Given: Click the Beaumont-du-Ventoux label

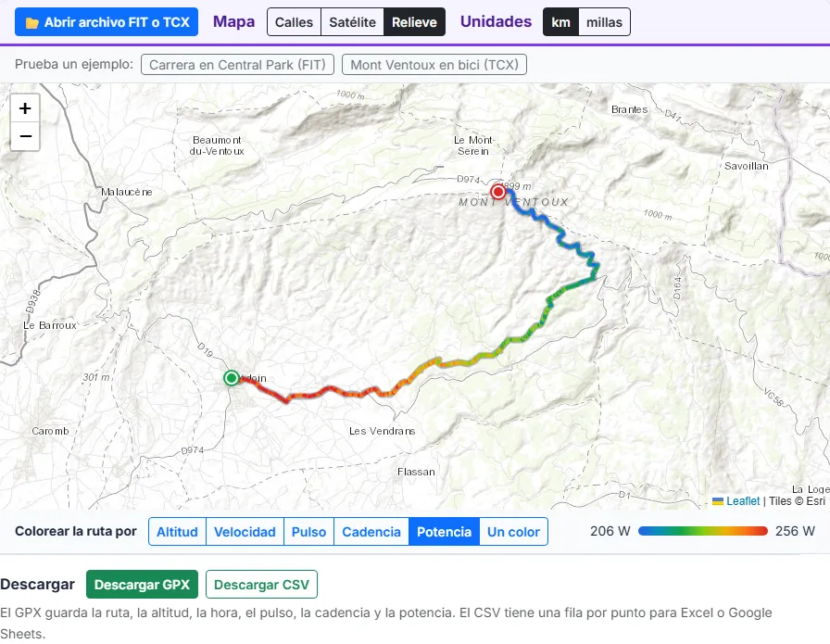Looking at the screenshot, I should [217, 145].
